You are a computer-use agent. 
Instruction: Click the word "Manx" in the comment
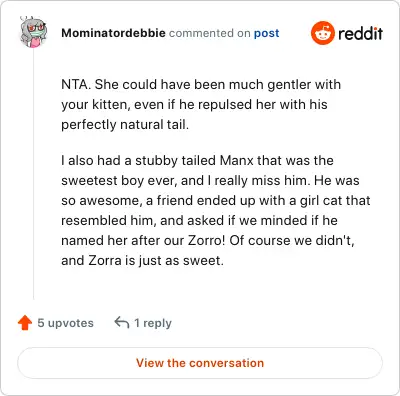[x=237, y=160]
